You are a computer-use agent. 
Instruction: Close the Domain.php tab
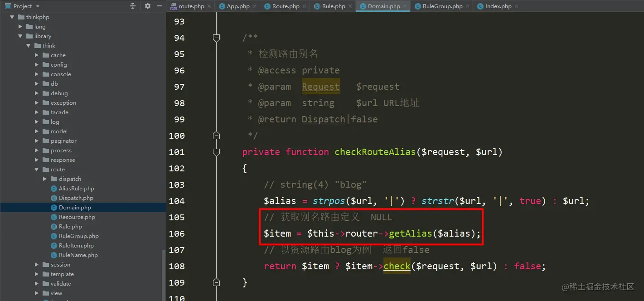pos(405,6)
